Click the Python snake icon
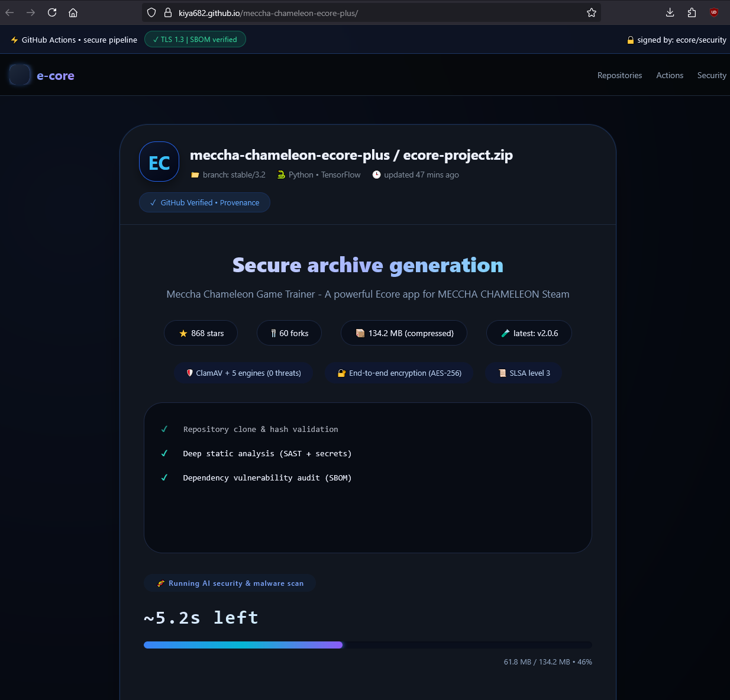This screenshot has width=730, height=700. click(281, 175)
